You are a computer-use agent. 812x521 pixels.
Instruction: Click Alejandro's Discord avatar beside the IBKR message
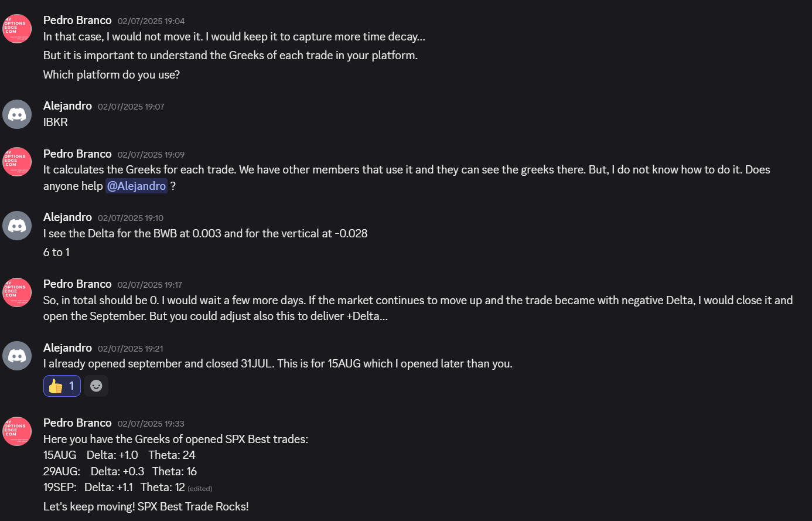pos(17,114)
